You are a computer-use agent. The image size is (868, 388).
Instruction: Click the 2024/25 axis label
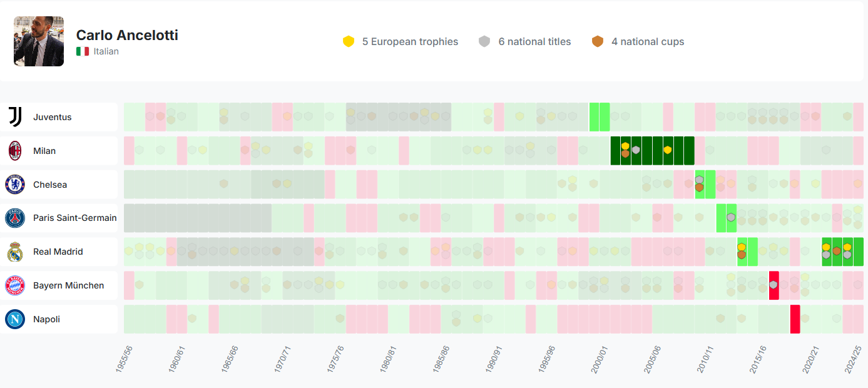(854, 359)
